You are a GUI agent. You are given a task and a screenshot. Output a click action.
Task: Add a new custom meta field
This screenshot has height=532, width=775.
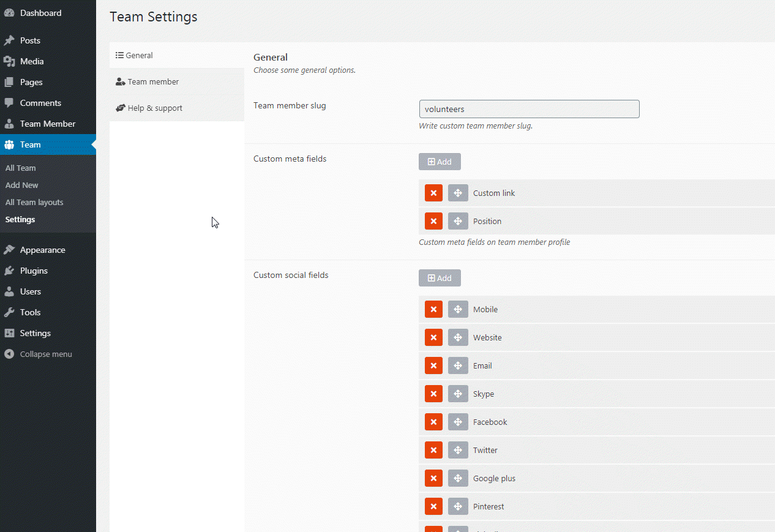pos(440,162)
